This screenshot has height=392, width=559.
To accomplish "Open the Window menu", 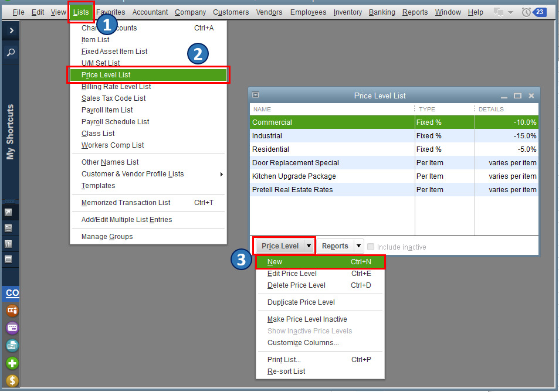I will click(448, 12).
